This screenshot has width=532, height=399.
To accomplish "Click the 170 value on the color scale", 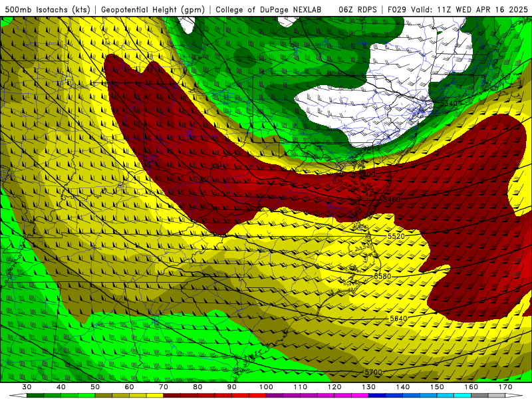I will click(x=505, y=387).
